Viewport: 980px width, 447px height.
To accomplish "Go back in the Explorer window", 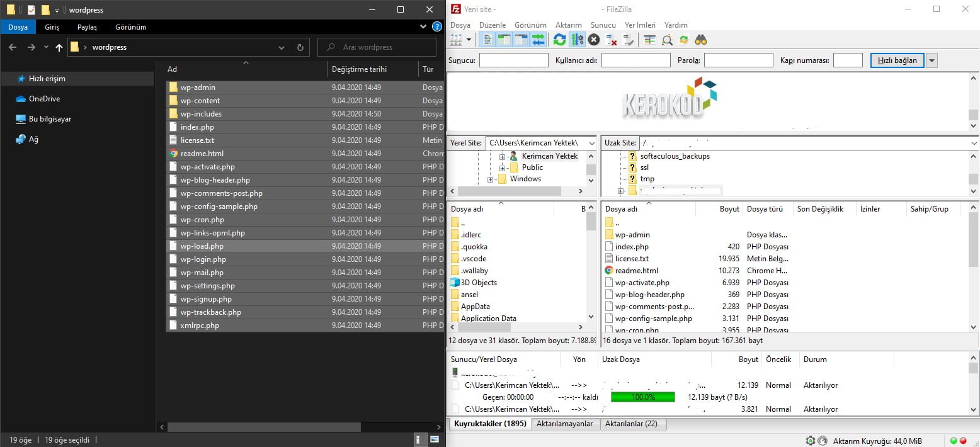I will tap(13, 47).
